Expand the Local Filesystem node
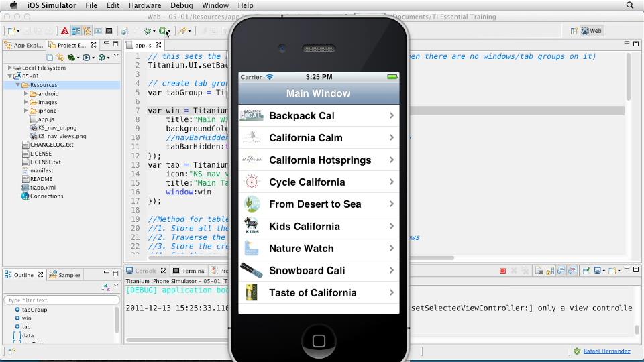This screenshot has width=644, height=362. tap(9, 68)
